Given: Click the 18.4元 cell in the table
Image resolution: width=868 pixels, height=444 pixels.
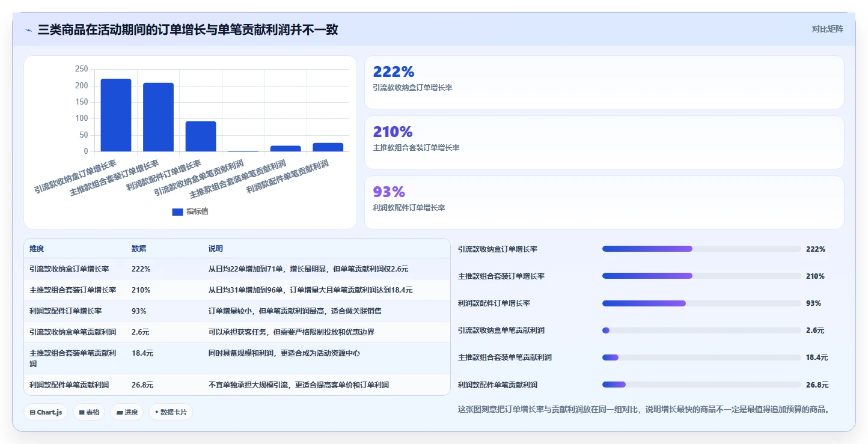Looking at the screenshot, I should [x=142, y=353].
